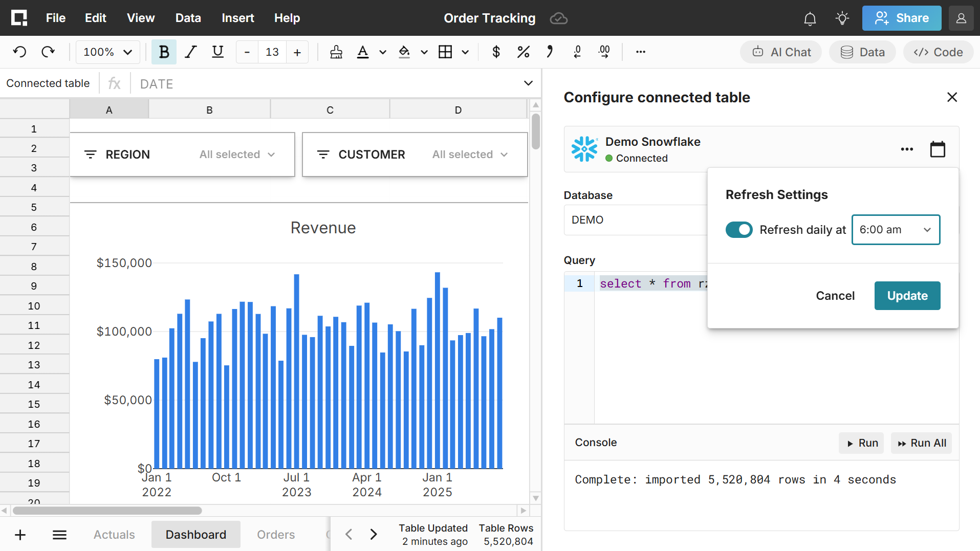Click the Update button
The width and height of the screenshot is (980, 551).
pyautogui.click(x=907, y=296)
